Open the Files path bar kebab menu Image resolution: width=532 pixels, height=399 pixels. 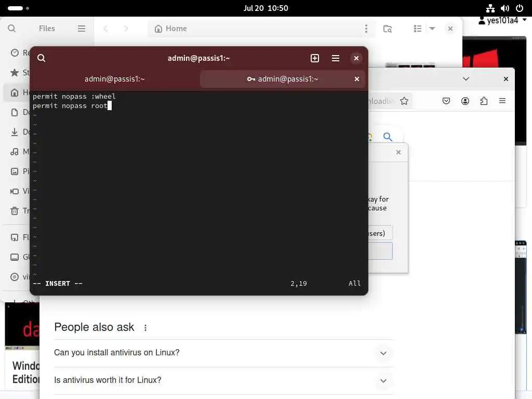click(366, 29)
